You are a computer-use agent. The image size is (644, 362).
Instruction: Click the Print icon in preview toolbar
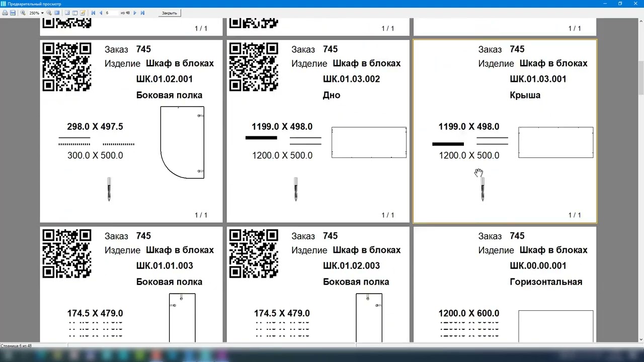point(5,13)
